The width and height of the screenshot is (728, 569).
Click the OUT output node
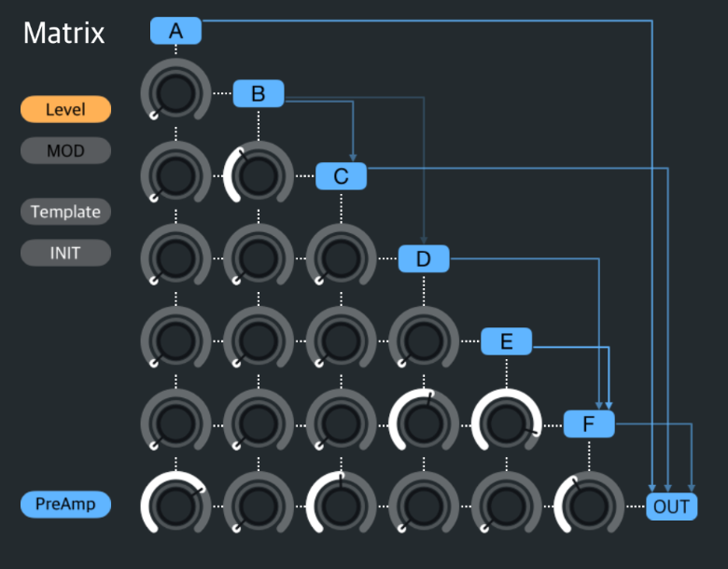point(671,507)
